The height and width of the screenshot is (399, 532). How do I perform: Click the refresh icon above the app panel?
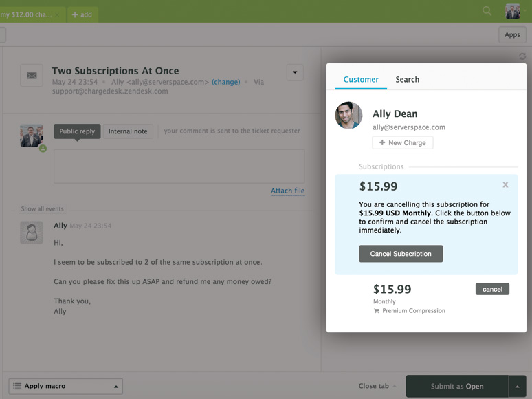[x=522, y=56]
